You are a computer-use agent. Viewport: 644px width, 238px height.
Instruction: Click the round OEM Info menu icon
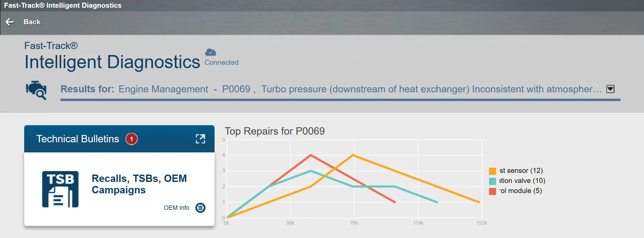tap(200, 208)
